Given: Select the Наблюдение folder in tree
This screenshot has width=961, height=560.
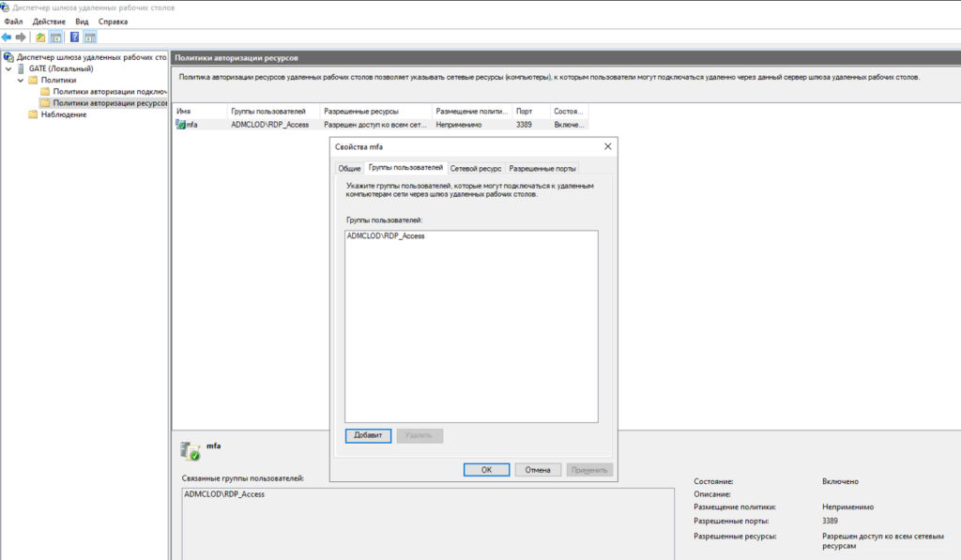Looking at the screenshot, I should point(63,114).
